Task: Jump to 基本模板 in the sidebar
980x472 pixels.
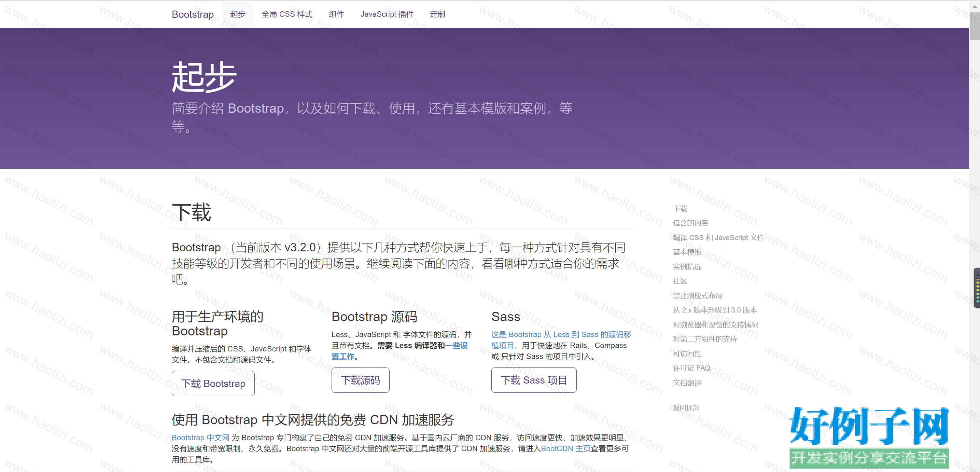Action: [x=687, y=252]
